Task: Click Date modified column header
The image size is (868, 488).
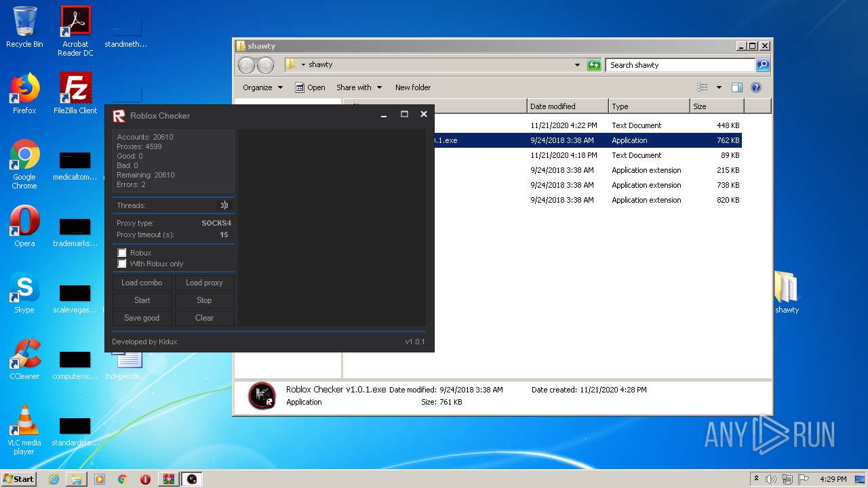Action: [x=568, y=106]
